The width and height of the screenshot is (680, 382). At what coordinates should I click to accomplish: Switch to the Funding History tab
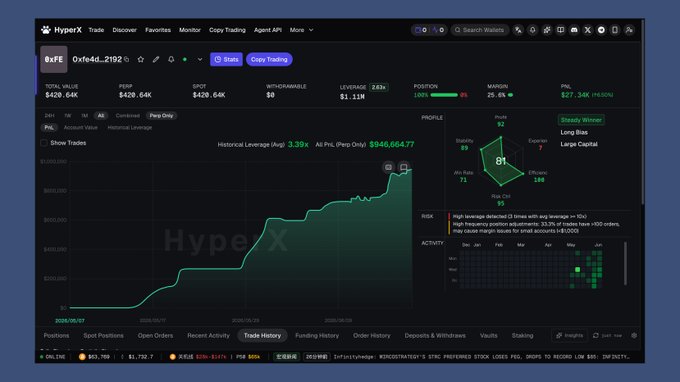tap(317, 336)
